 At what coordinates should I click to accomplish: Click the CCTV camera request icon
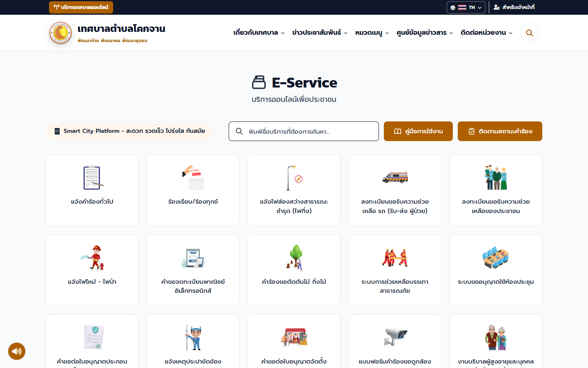click(x=396, y=337)
